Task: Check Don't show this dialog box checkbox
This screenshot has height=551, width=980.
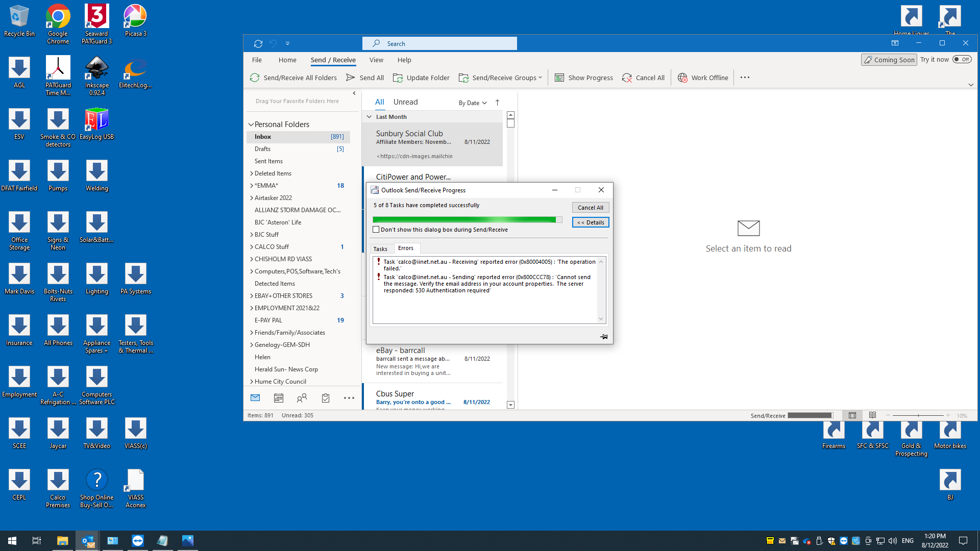Action: (376, 230)
